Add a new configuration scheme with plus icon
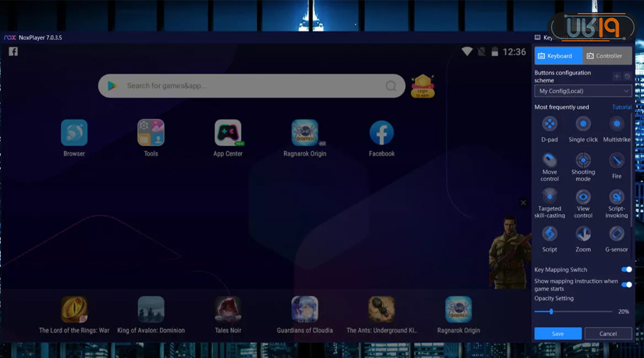The height and width of the screenshot is (358, 644). (x=617, y=76)
